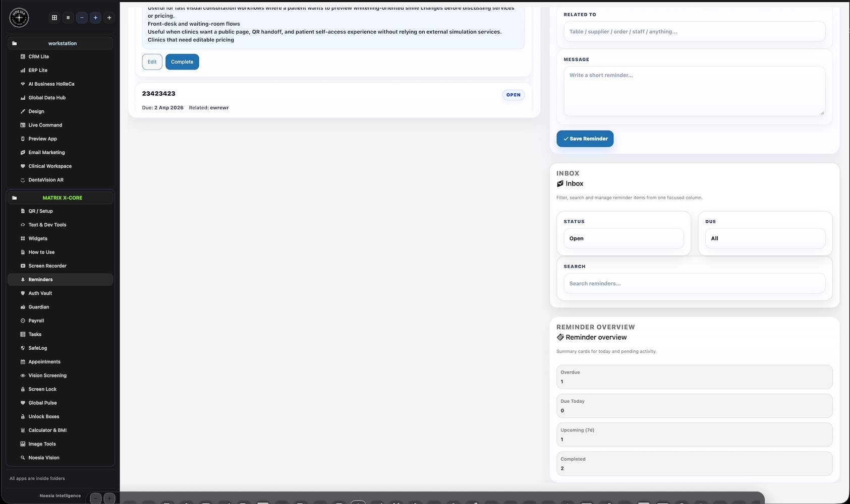Click the Noesia round logo
This screenshot has width=850, height=504.
19,18
